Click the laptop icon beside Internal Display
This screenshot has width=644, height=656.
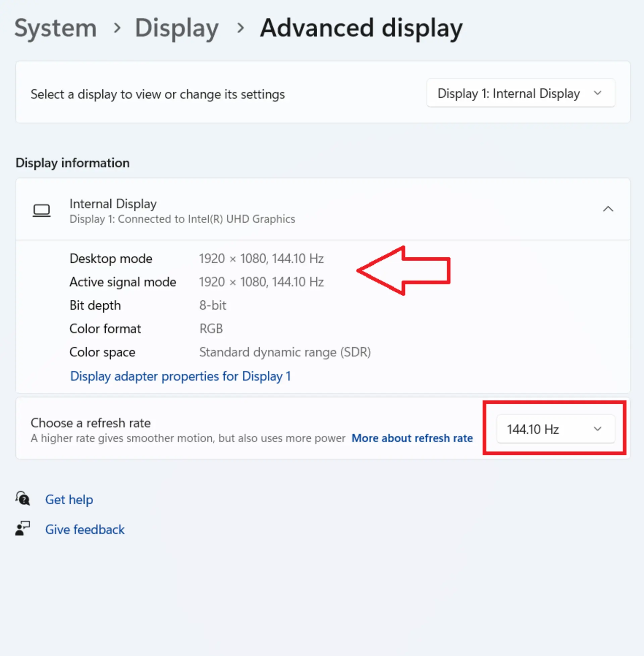pyautogui.click(x=42, y=210)
